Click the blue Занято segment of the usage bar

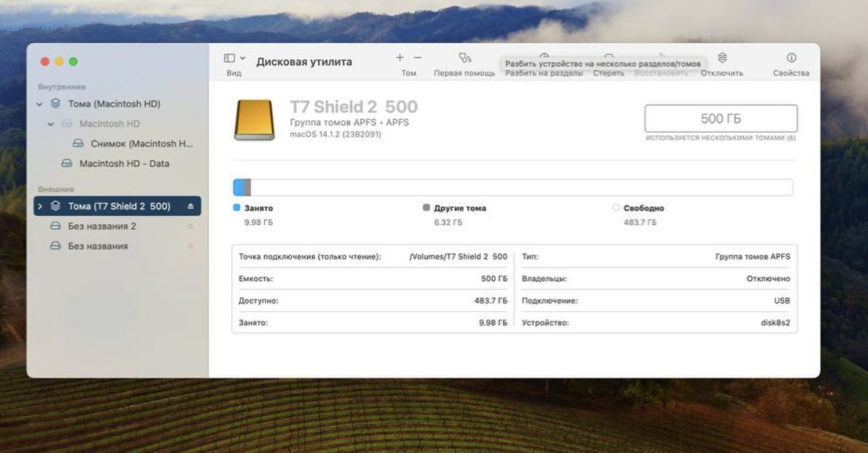[239, 187]
